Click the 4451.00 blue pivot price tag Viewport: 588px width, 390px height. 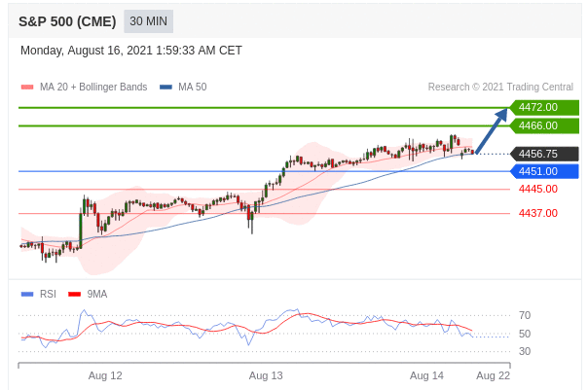543,171
